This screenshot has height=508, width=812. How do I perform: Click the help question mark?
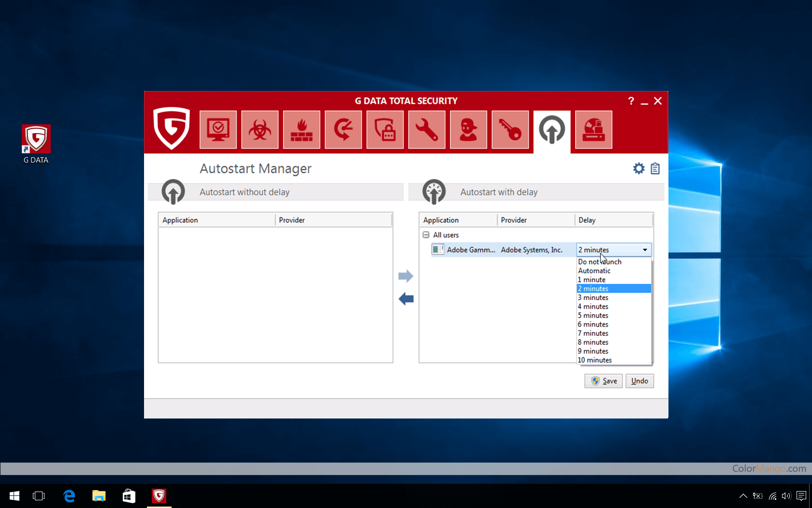[x=631, y=101]
